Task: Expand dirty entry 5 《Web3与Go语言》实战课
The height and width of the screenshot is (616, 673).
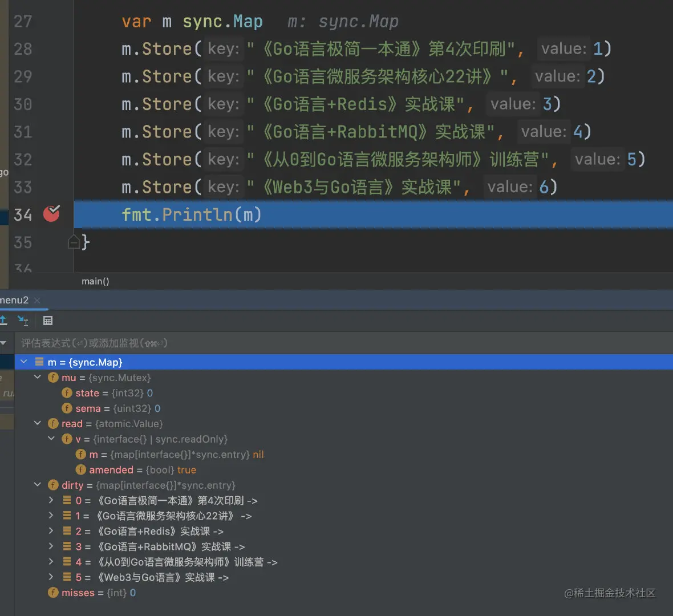Action: 51,577
